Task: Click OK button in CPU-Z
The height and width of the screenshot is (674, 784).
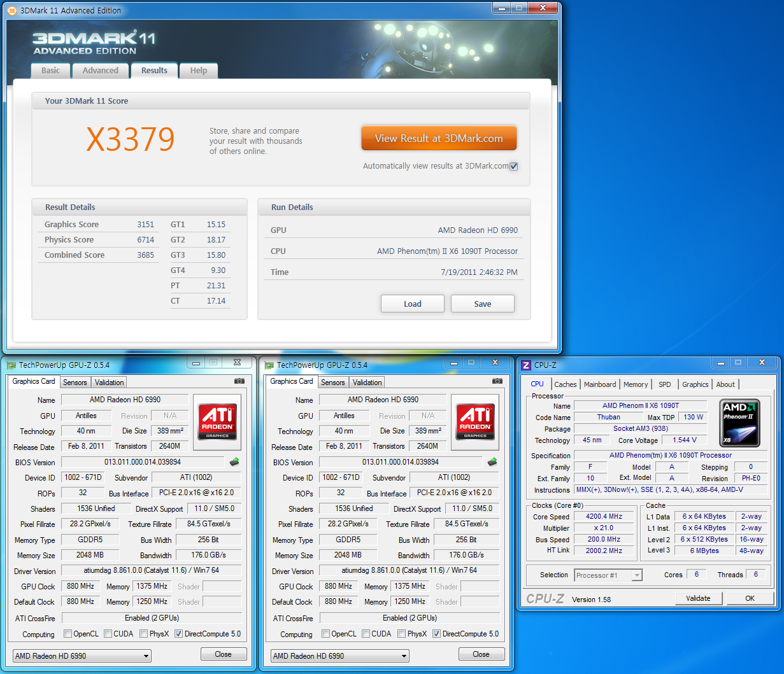Action: point(750,598)
